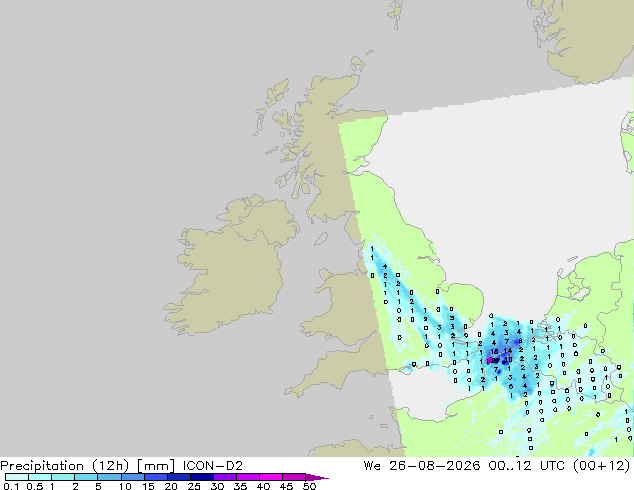Click the "20" precipitation value on map
Viewport: 634px width, 490px height.
click(x=495, y=360)
